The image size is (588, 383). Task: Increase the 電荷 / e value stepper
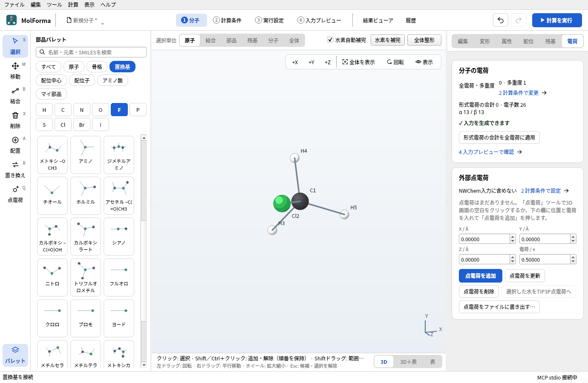(573, 257)
